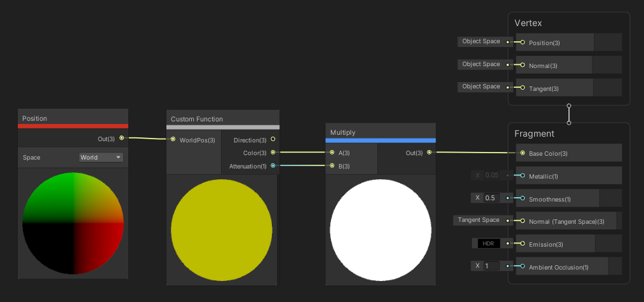Click the Custom Function WorldPos(3) input port
The image size is (644, 302).
click(173, 140)
